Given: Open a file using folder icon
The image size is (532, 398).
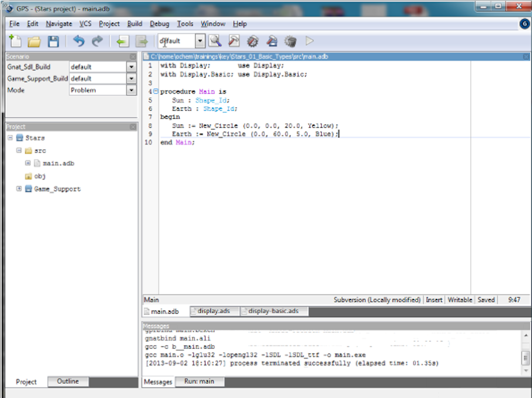Looking at the screenshot, I should (34, 41).
